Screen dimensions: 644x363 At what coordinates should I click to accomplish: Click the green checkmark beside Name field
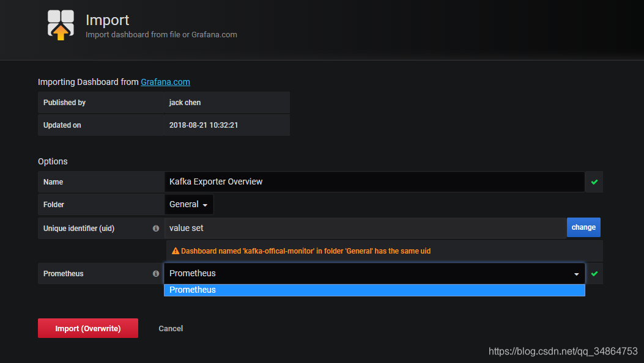pyautogui.click(x=594, y=182)
